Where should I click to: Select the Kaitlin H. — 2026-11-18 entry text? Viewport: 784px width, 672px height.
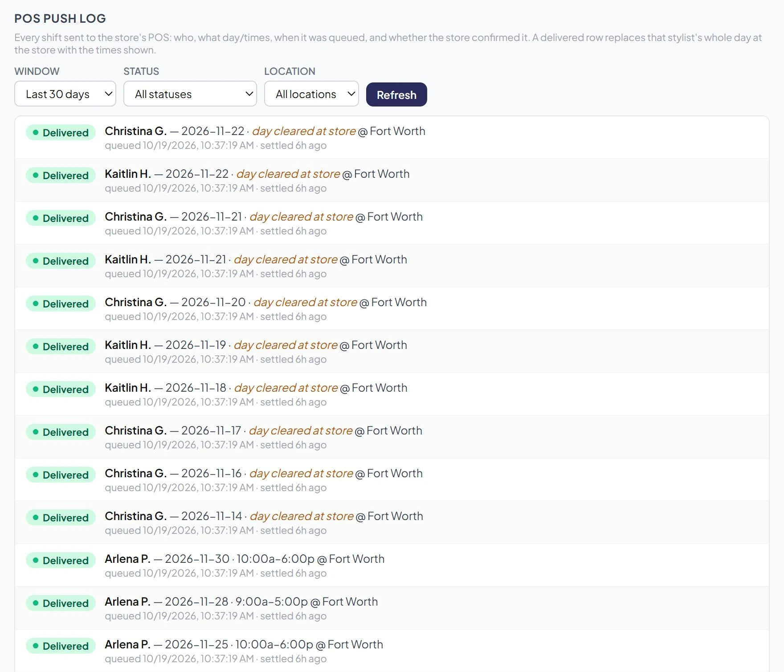(x=256, y=388)
